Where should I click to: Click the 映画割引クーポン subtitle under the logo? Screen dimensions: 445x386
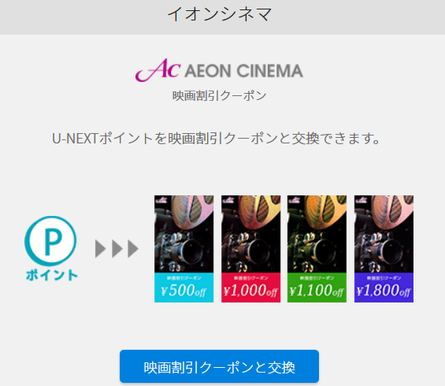click(x=219, y=96)
